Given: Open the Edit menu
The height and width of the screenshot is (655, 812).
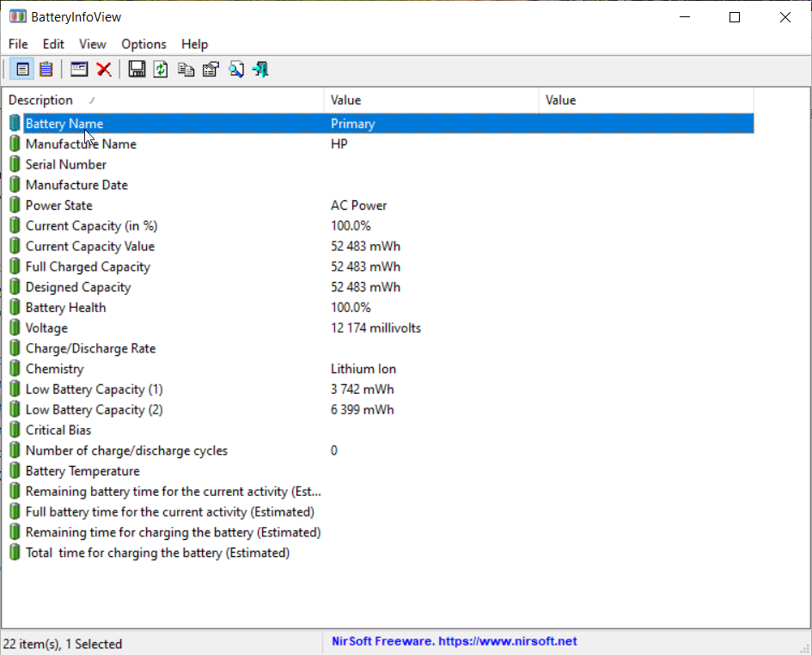Looking at the screenshot, I should (53, 44).
